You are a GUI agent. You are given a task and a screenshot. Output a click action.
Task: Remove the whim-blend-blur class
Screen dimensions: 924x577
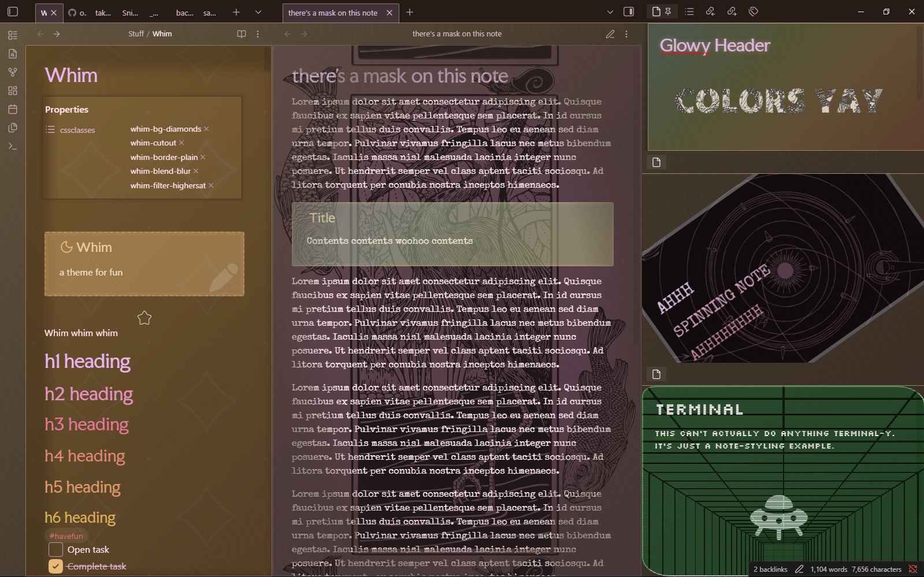(x=196, y=171)
